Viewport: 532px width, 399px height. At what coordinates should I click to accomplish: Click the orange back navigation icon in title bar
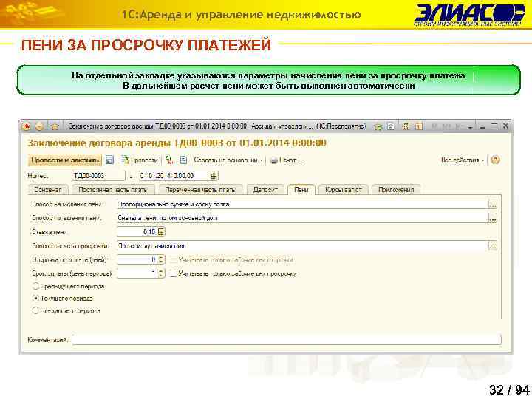(39, 126)
